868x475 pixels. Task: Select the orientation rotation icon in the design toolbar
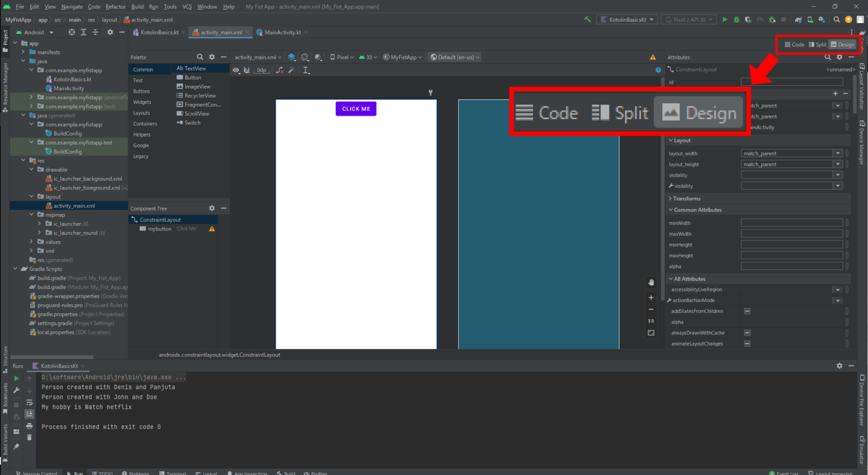tap(305, 57)
